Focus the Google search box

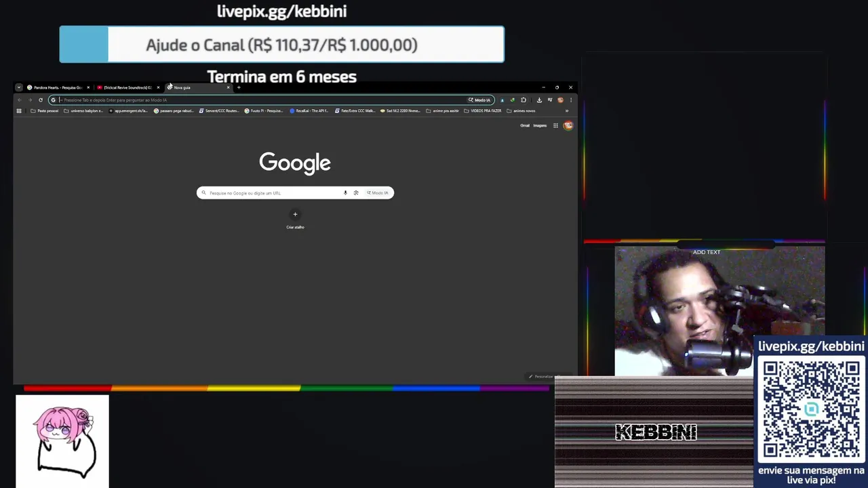point(295,193)
